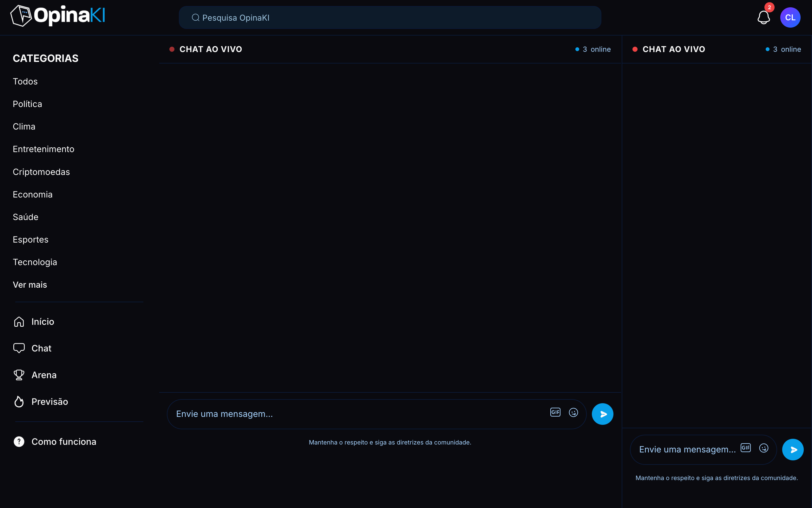
Task: Click the OpinaKI logo
Action: (58, 16)
